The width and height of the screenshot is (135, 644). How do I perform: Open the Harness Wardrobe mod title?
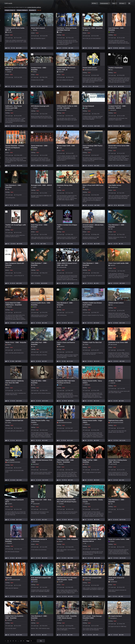point(15,147)
